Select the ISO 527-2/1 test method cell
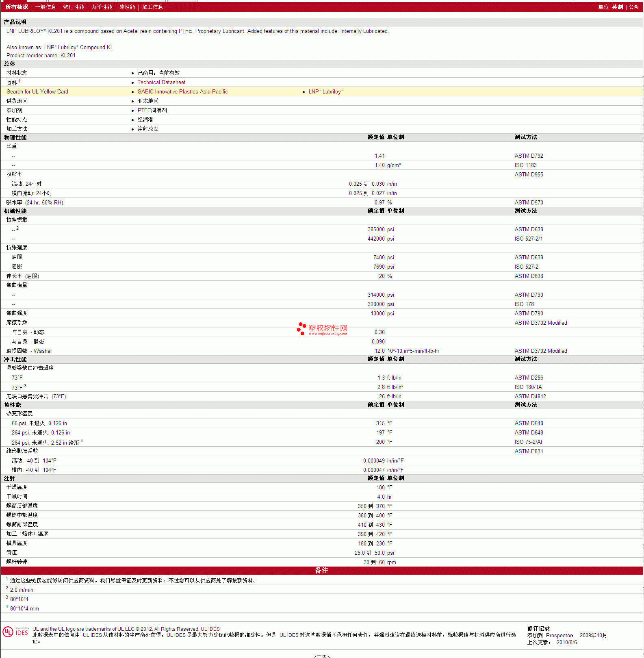Screen dimensions: 644x658 (529, 239)
